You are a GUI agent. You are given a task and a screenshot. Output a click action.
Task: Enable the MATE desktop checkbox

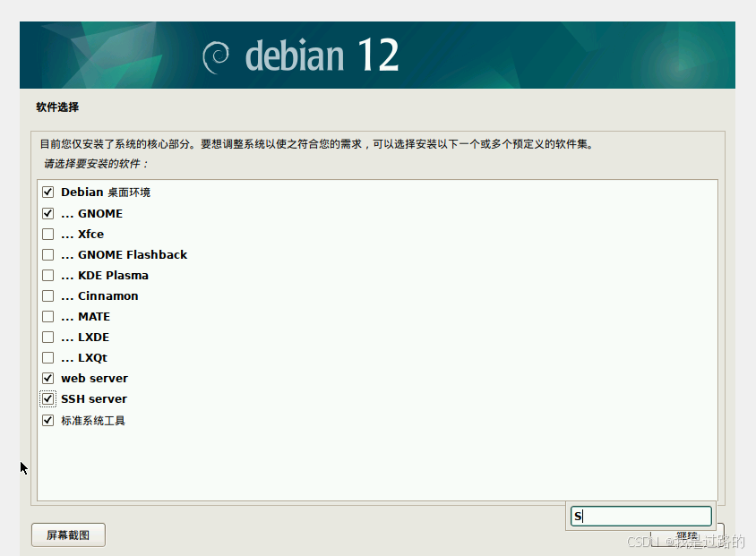pyautogui.click(x=47, y=316)
